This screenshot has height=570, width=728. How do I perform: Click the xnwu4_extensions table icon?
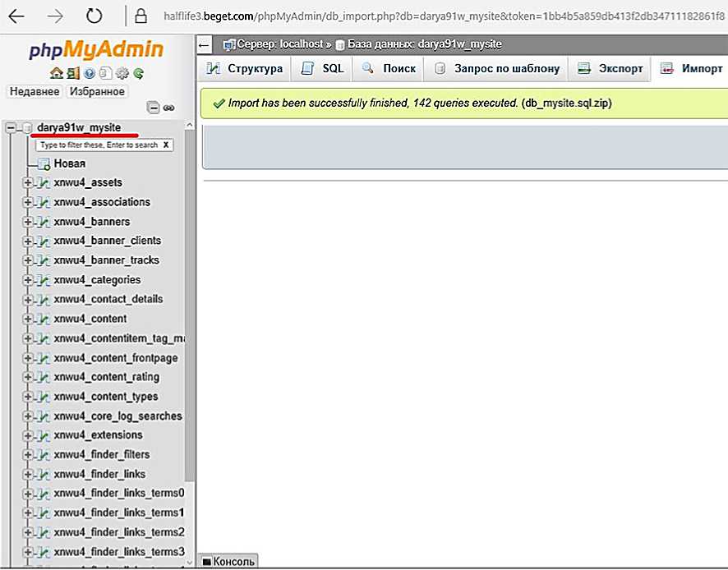[x=44, y=435]
